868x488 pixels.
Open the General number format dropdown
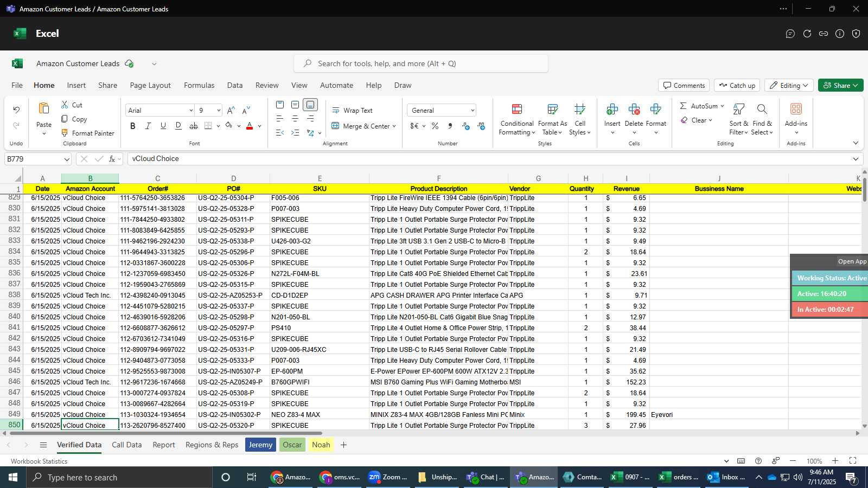[x=473, y=110]
